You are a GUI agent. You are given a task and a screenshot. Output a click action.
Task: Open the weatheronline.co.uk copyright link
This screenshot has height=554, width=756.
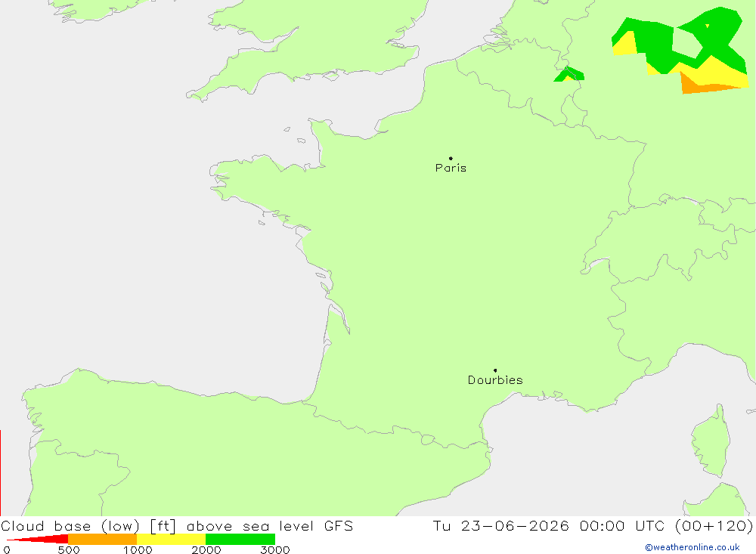click(x=692, y=547)
